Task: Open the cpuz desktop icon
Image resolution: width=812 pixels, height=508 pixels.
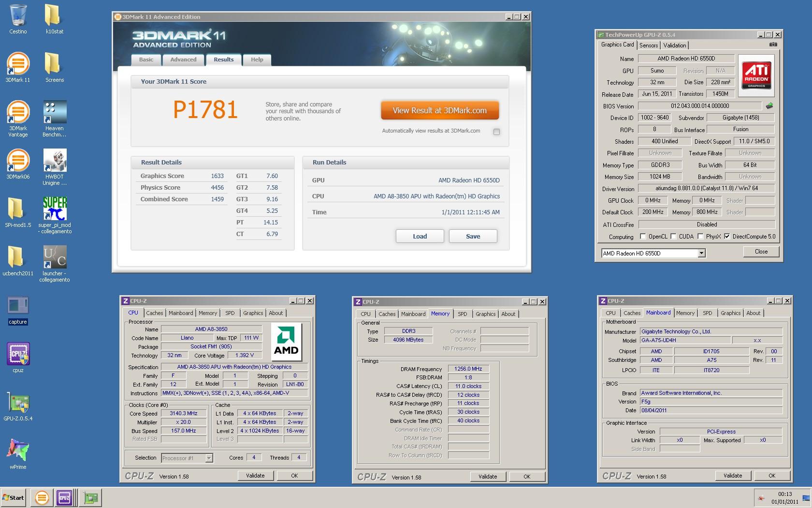Action: (18, 358)
